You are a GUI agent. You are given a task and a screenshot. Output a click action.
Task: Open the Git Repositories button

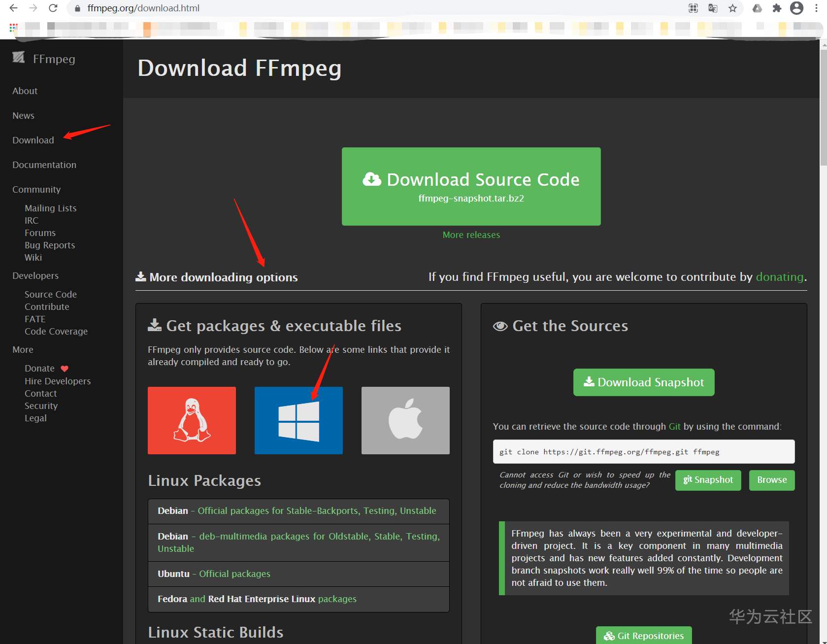click(x=644, y=636)
